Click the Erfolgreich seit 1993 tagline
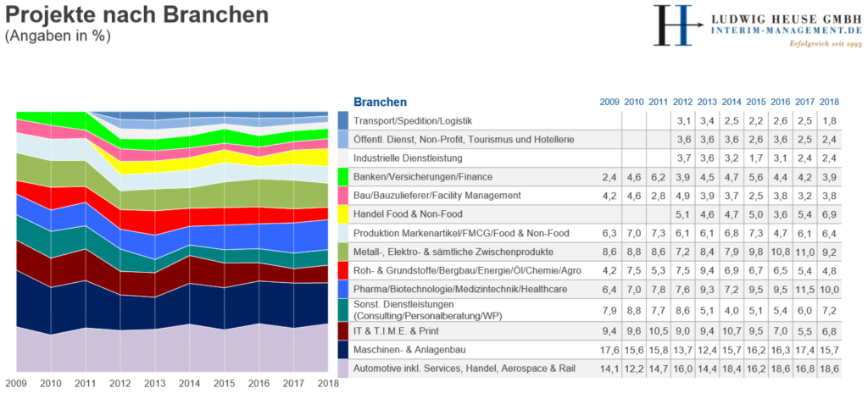Screen dimensions: 868x399 pyautogui.click(x=826, y=44)
